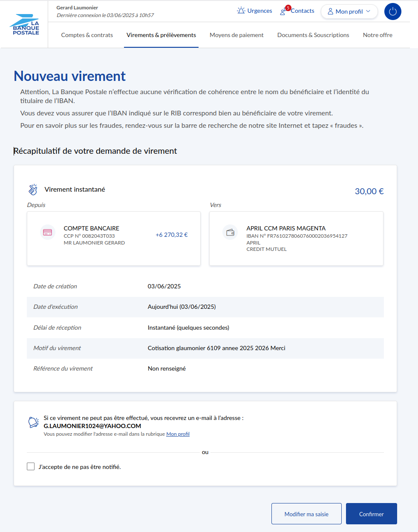Click the wallet icon beside April CCM Paris Magenta
Image resolution: width=418 pixels, height=532 pixels.
231,233
